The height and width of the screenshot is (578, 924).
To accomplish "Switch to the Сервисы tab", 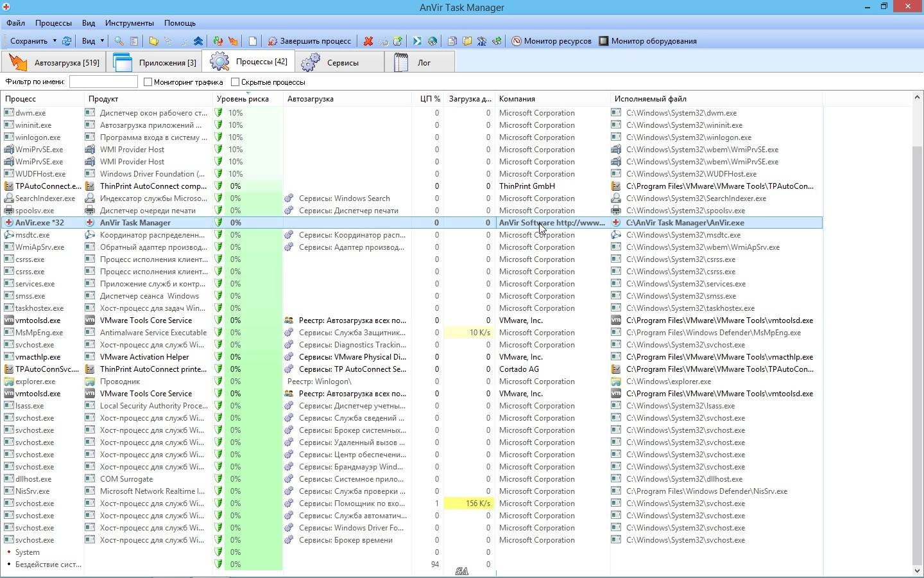I will (339, 62).
